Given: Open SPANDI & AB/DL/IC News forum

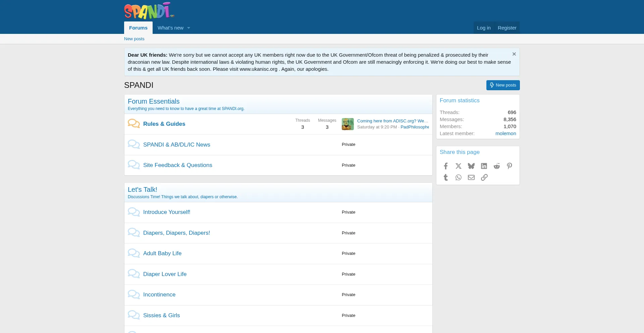Looking at the screenshot, I should coord(177,145).
